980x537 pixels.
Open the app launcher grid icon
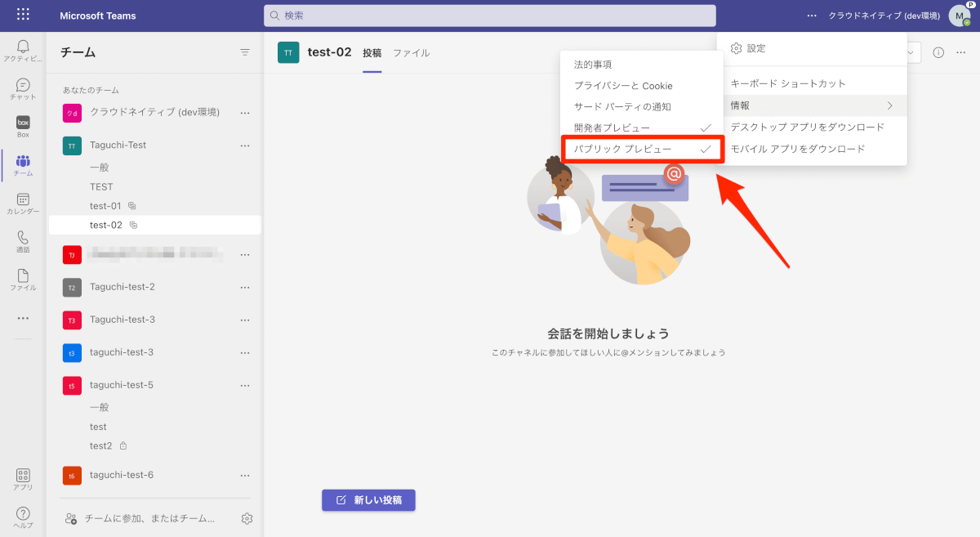click(23, 15)
